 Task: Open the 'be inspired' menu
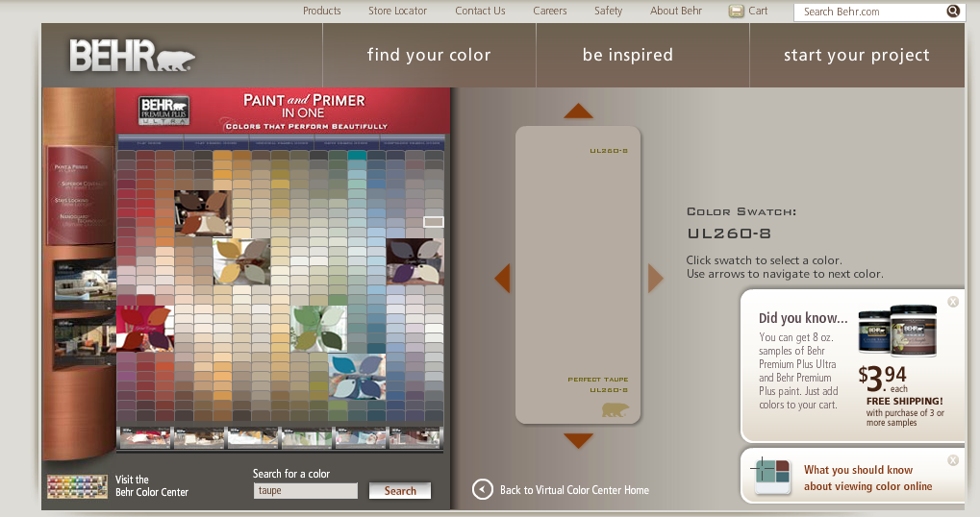(x=627, y=55)
